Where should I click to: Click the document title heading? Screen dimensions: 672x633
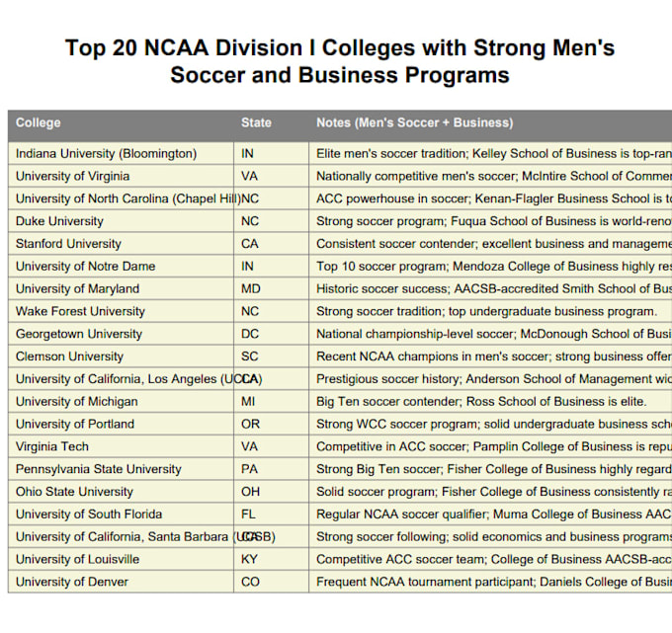340,61
